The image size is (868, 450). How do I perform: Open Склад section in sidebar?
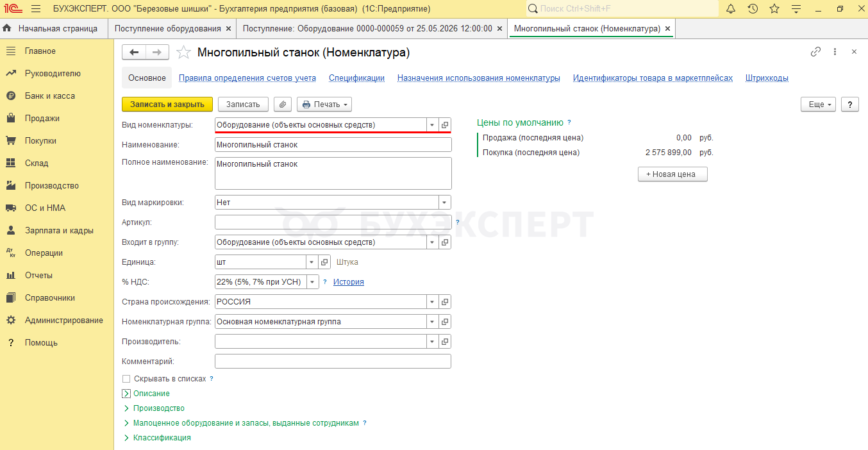(37, 163)
